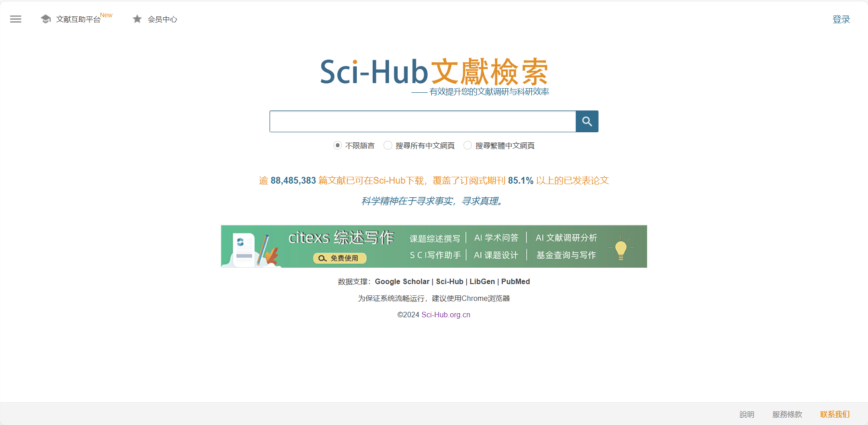The width and height of the screenshot is (868, 425).
Task: Select the 不限語言 radio button
Action: coord(338,145)
